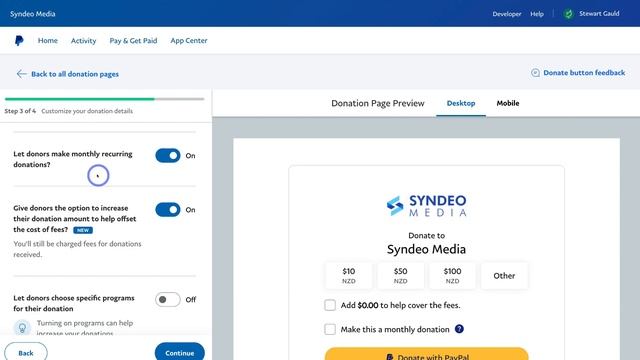
Task: Go back to all donation pages link
Action: tap(75, 74)
